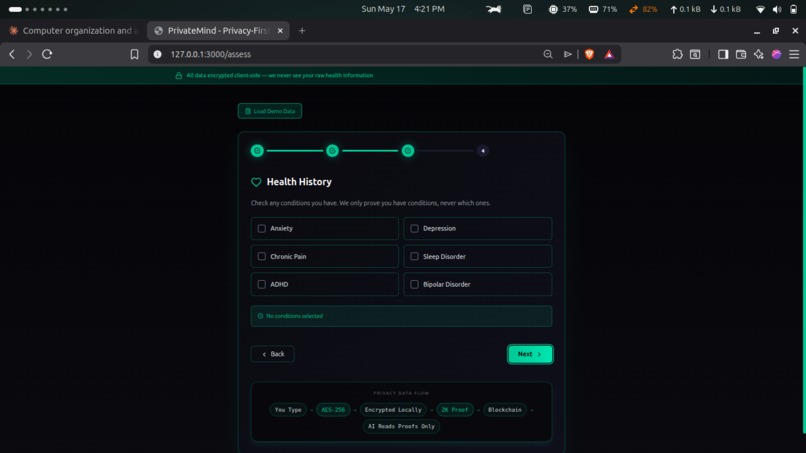
Task: Click the clipboard icon in top bar
Action: click(x=527, y=9)
